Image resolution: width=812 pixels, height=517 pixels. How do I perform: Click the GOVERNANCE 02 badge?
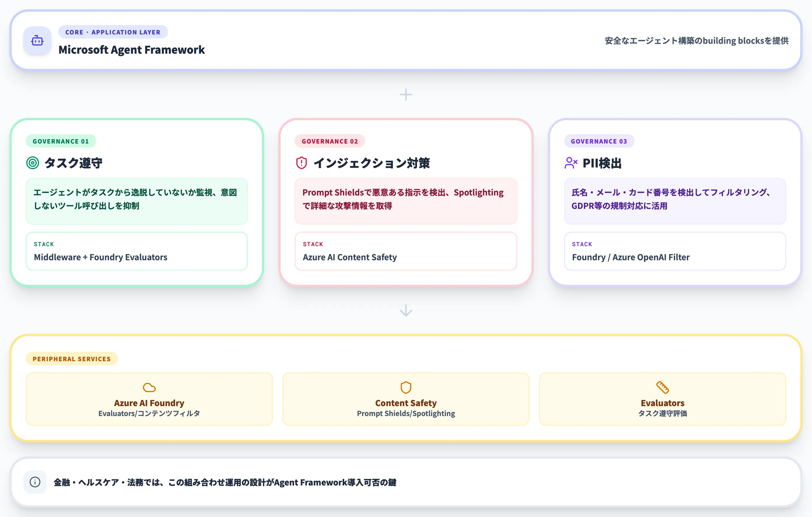click(x=330, y=141)
